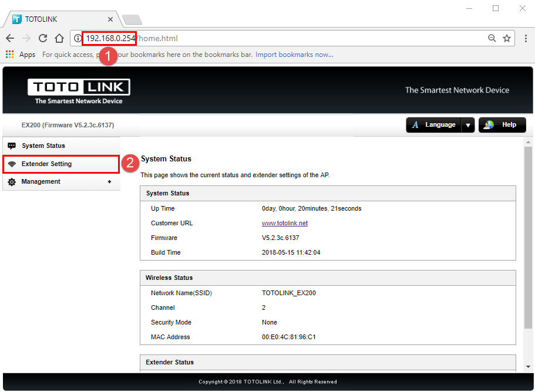Click the Channel value 2
Screen dimensions: 535x392
264,307
